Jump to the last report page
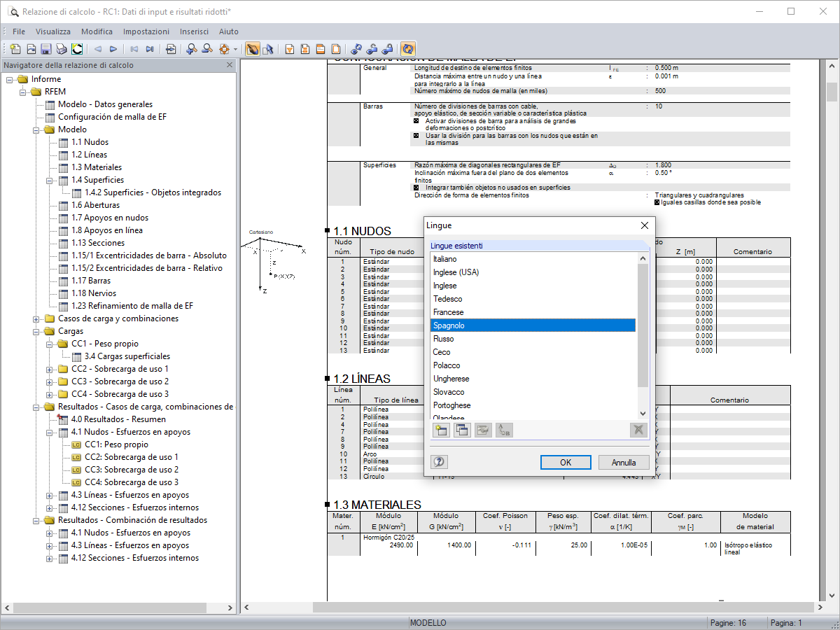The image size is (840, 630). pyautogui.click(x=148, y=49)
